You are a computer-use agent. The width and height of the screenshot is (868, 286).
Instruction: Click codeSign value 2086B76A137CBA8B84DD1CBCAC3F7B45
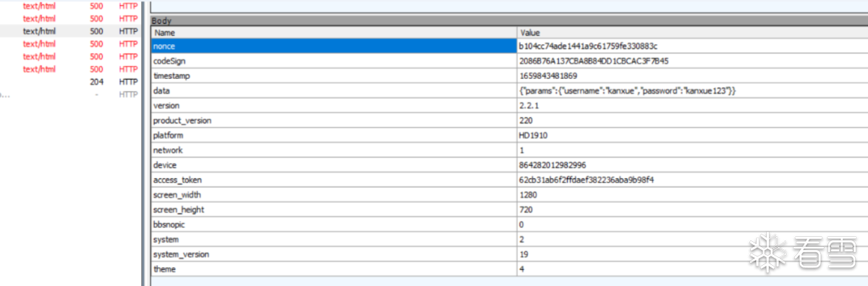[x=594, y=61]
